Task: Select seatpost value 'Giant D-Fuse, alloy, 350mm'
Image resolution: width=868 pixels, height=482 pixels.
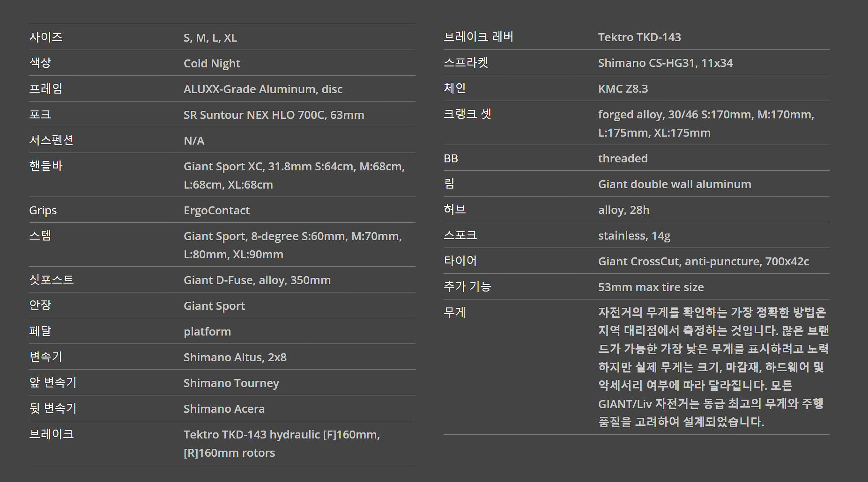Action: point(257,280)
